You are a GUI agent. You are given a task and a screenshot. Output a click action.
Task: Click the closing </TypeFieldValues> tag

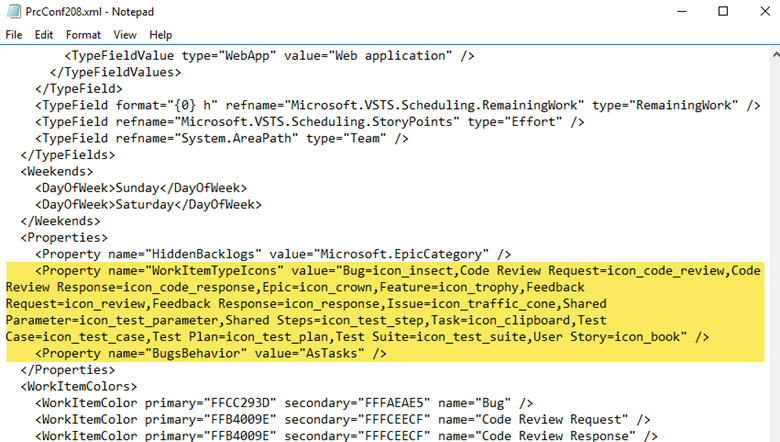[115, 73]
